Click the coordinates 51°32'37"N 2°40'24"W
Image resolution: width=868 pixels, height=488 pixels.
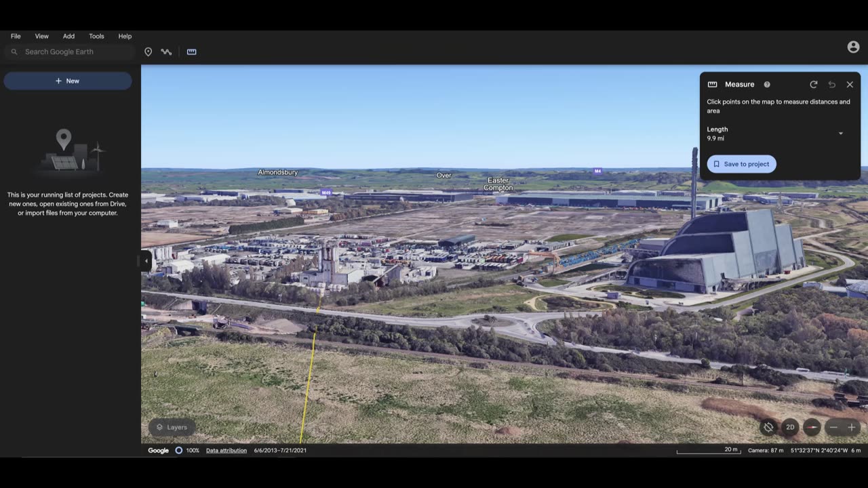click(x=819, y=450)
